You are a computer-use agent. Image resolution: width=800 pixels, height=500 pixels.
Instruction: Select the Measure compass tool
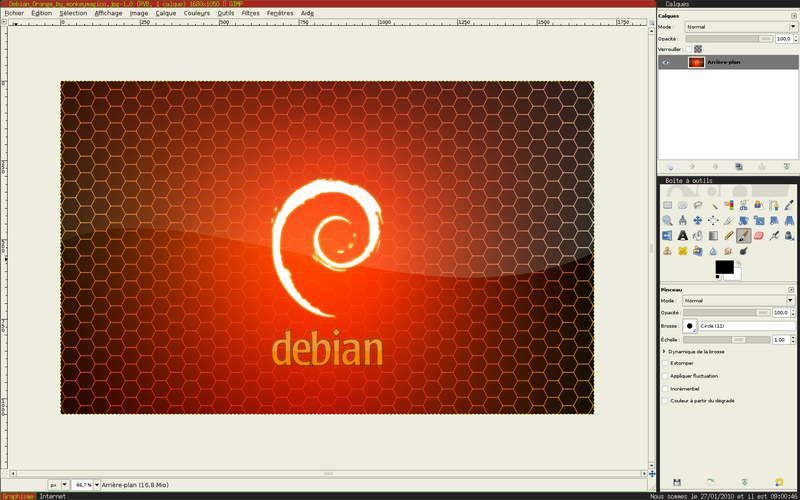(683, 220)
